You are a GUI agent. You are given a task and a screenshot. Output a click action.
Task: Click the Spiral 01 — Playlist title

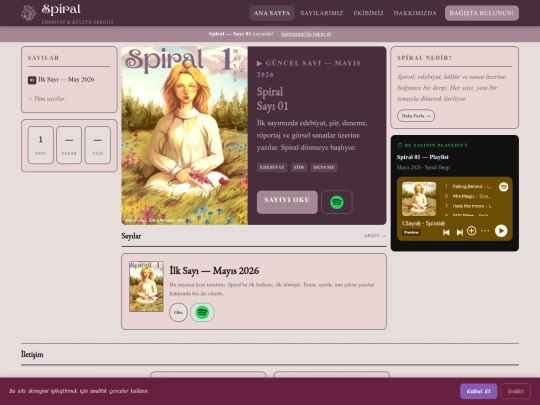click(423, 157)
